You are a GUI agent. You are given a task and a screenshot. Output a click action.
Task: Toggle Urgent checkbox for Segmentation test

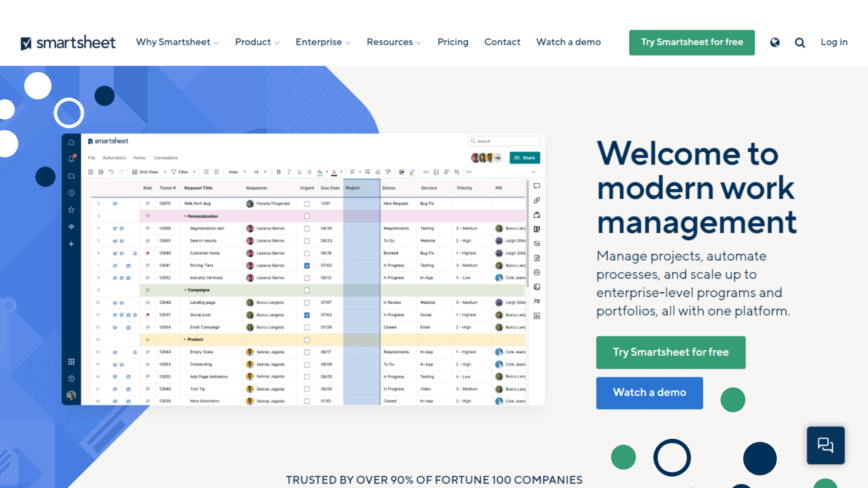307,229
